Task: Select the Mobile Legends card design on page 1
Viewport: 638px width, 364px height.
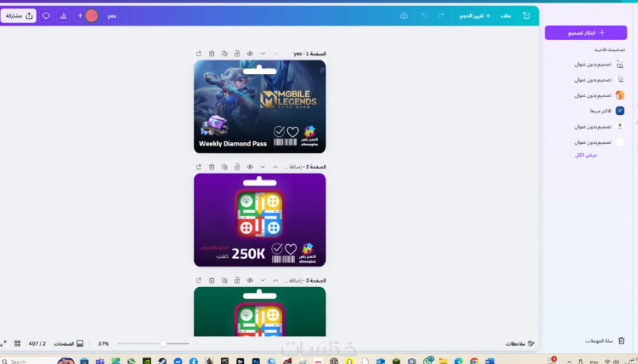Action: 260,107
